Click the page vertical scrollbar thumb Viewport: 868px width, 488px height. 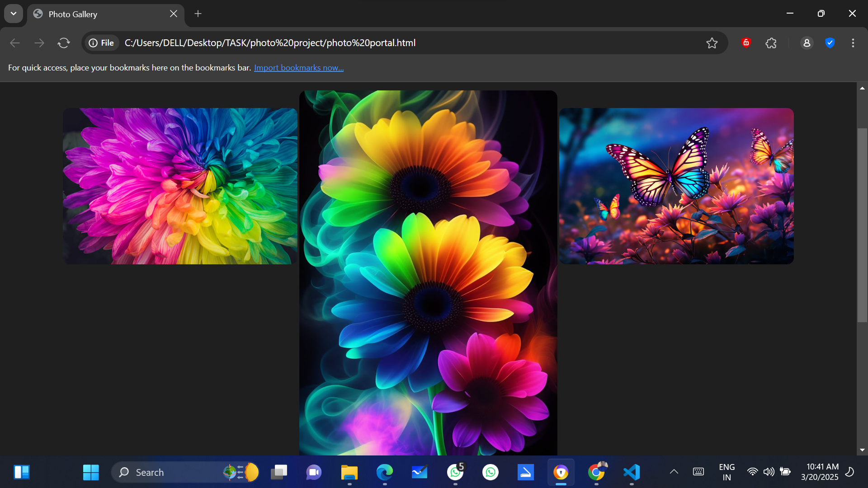862,226
